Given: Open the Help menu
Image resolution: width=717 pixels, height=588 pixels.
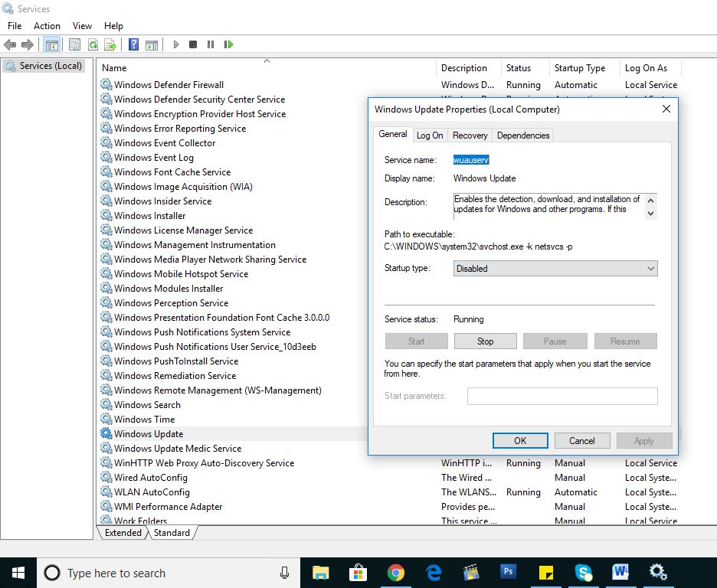Looking at the screenshot, I should pyautogui.click(x=113, y=26).
